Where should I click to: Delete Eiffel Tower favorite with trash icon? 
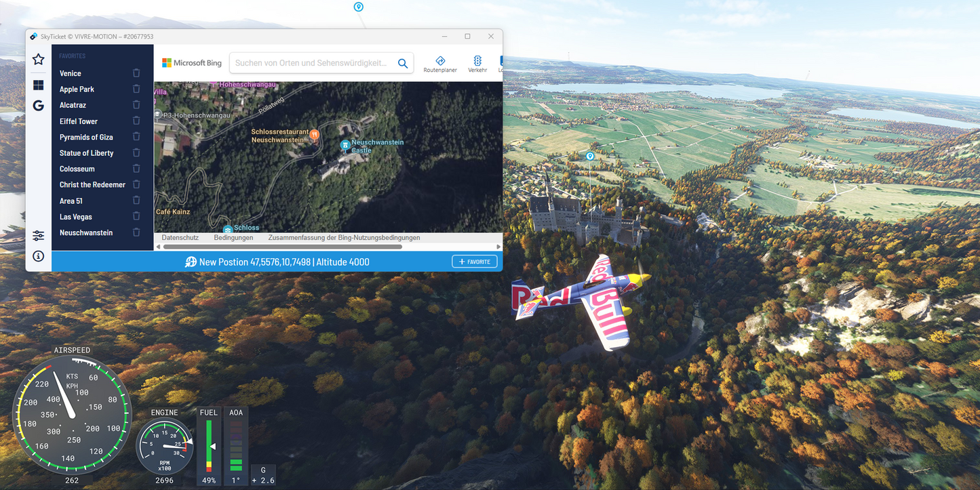coord(136,121)
